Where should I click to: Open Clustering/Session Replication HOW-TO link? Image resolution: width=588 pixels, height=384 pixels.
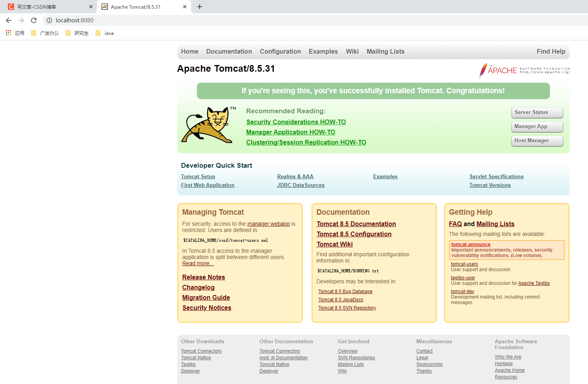click(306, 143)
